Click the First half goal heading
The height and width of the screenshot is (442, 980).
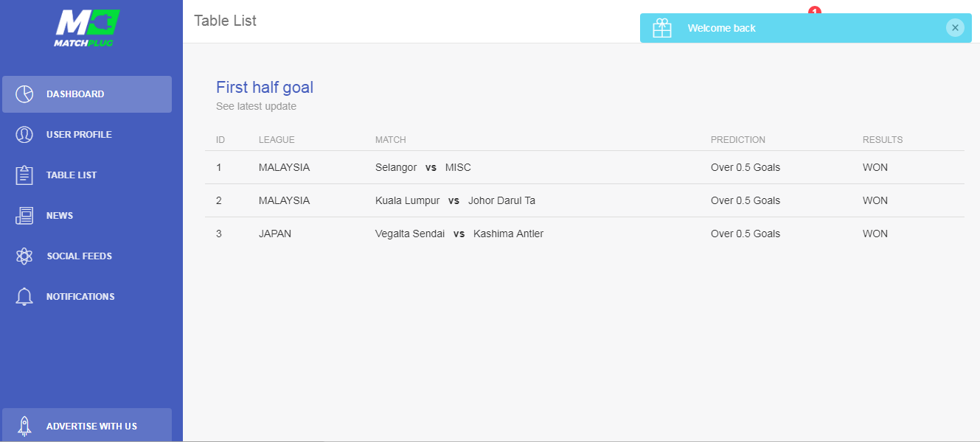click(265, 87)
